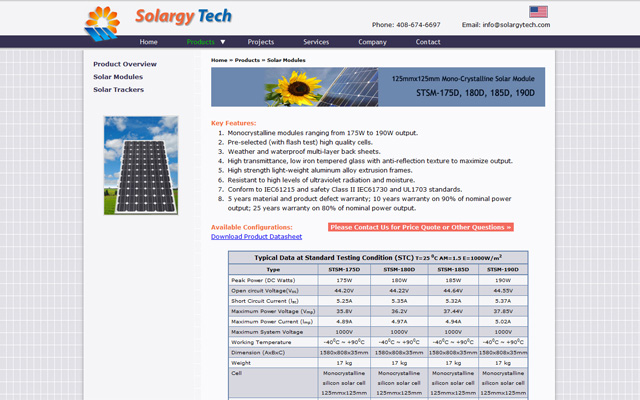Click the STSM-175D, 180D, 185D, 190D banner text
The width and height of the screenshot is (640, 400).
[475, 93]
